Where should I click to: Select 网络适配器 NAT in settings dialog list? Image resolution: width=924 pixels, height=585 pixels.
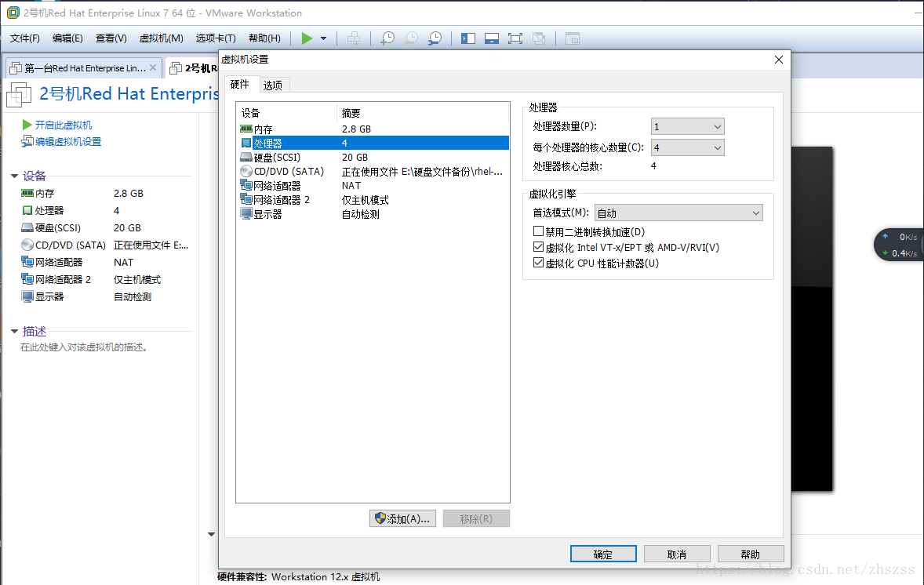click(x=373, y=186)
